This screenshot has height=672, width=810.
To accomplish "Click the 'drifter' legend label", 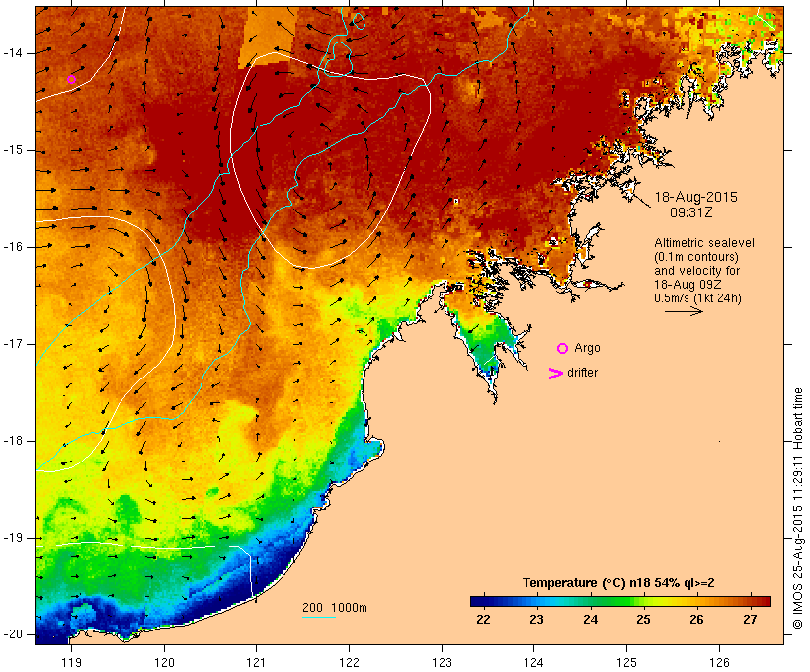I will 582,373.
